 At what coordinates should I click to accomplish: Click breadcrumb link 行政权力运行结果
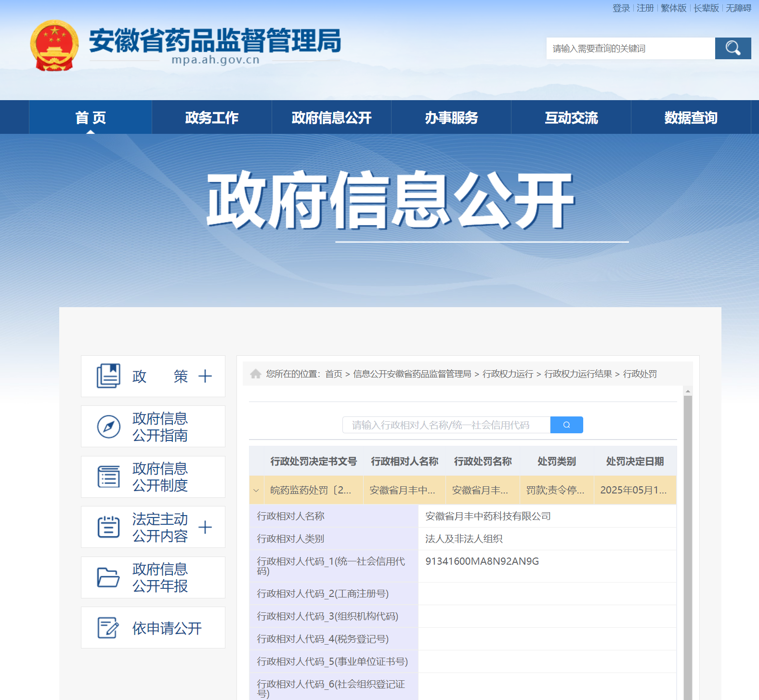point(578,374)
